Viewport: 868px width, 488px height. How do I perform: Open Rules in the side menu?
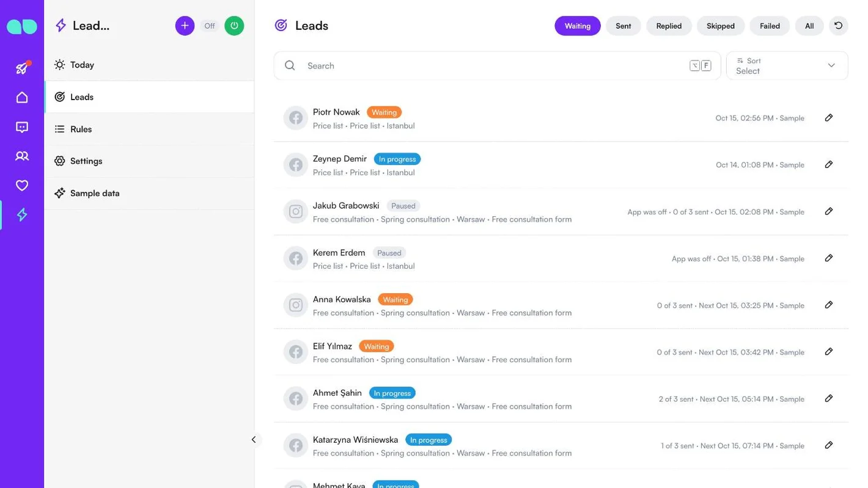tap(149, 129)
